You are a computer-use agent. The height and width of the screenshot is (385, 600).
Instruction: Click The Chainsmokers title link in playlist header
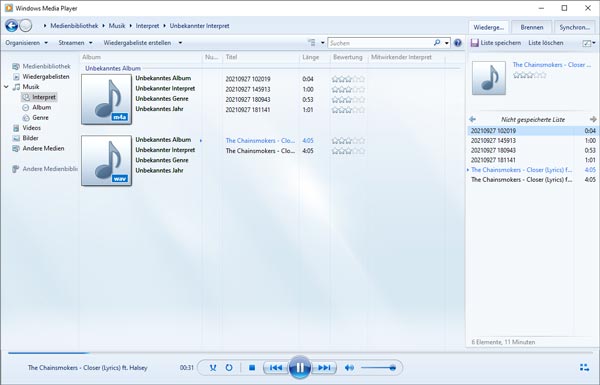(x=551, y=65)
